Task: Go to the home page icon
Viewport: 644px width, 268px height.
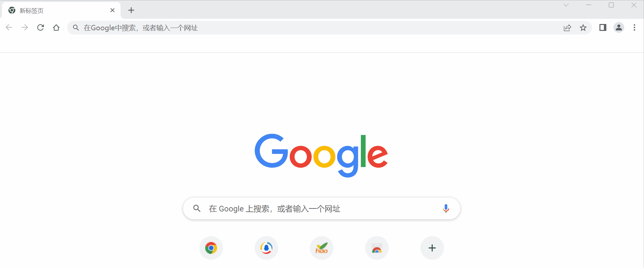Action: pyautogui.click(x=56, y=28)
